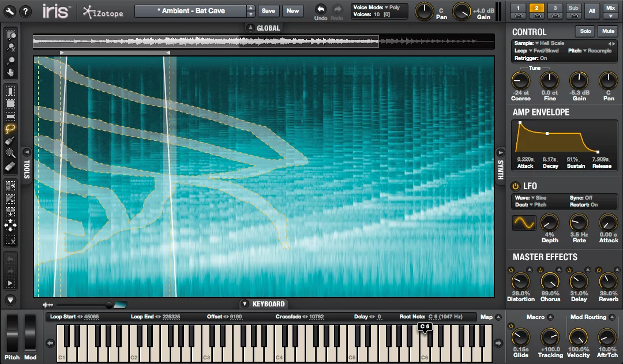Choose the Brush selection tool
Image resolution: width=623 pixels, height=364 pixels.
10,141
